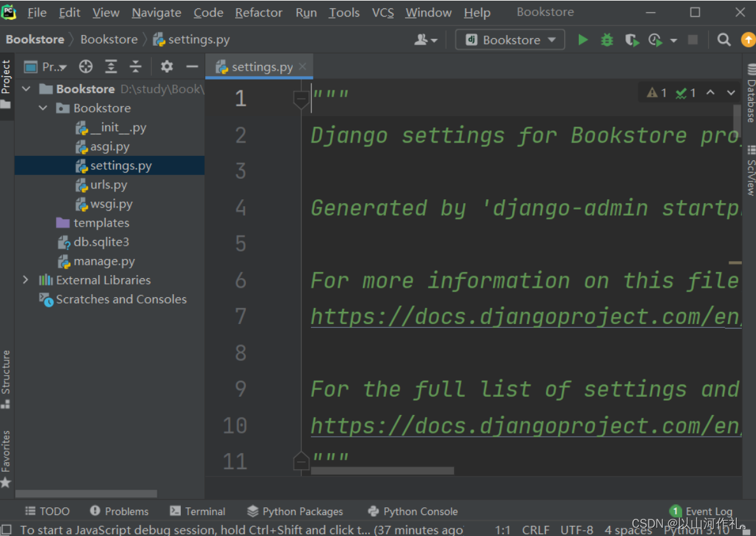Image resolution: width=756 pixels, height=536 pixels.
Task: Expand all items in Project panel
Action: pyautogui.click(x=111, y=67)
